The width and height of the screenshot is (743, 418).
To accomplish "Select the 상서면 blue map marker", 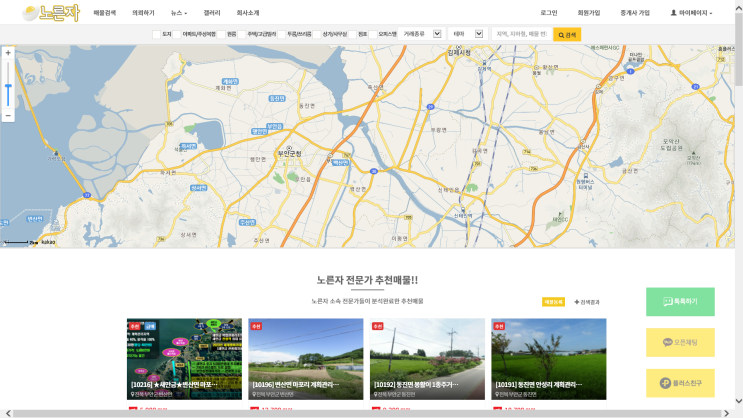I will (x=199, y=188).
